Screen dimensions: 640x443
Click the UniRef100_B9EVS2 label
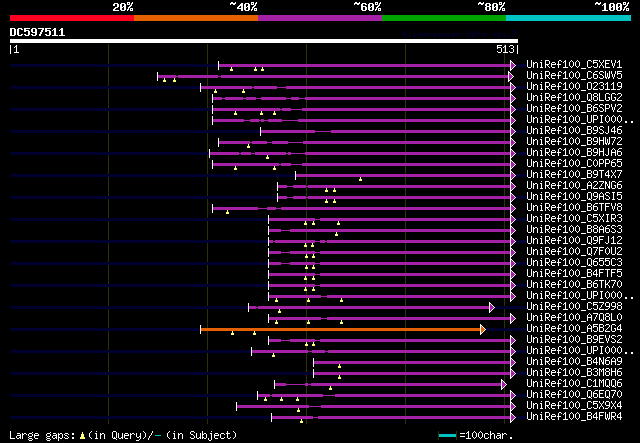(x=574, y=340)
